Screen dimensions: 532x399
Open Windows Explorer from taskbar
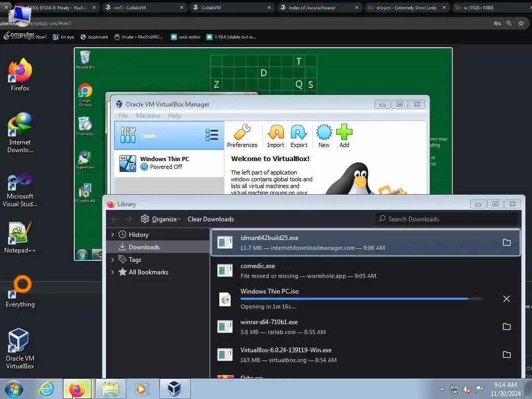111,389
